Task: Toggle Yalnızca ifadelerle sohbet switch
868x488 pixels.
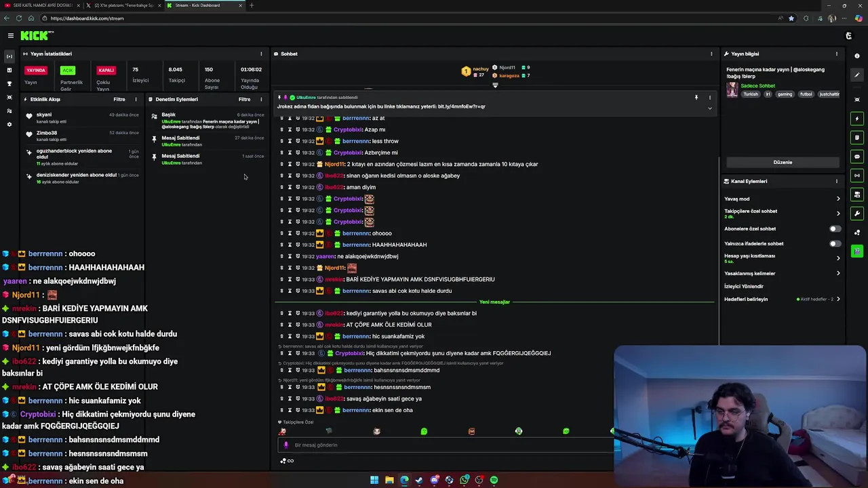Action: coord(835,244)
